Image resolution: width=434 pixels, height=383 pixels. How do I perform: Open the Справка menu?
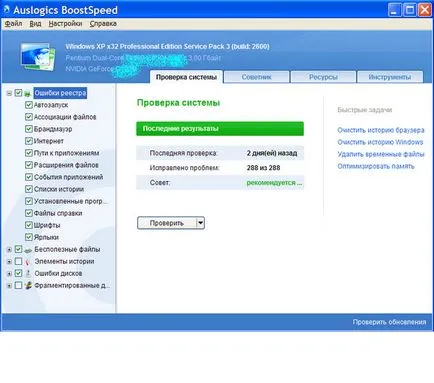click(103, 24)
